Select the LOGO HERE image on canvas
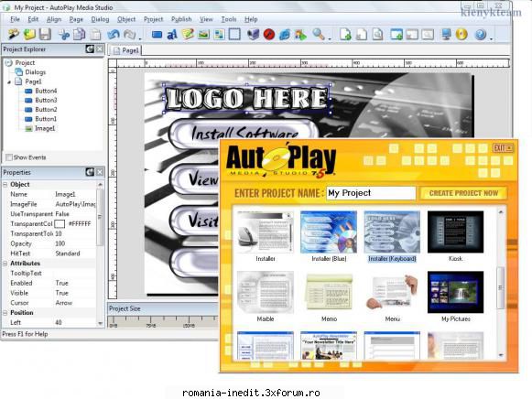The image size is (532, 399). coord(246,99)
